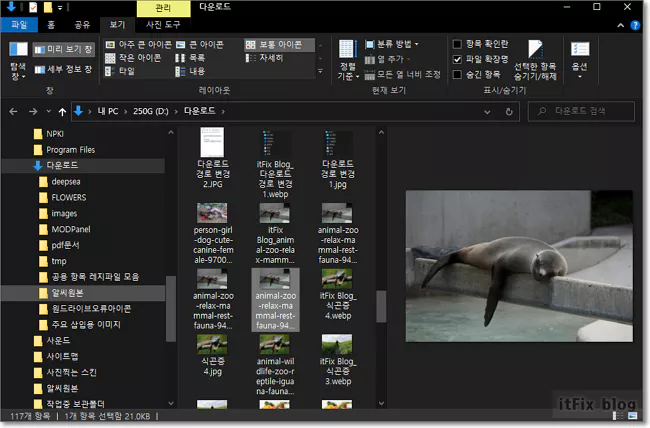The width and height of the screenshot is (650, 428).
Task: Go forward with the Forward arrow
Action: (x=33, y=112)
